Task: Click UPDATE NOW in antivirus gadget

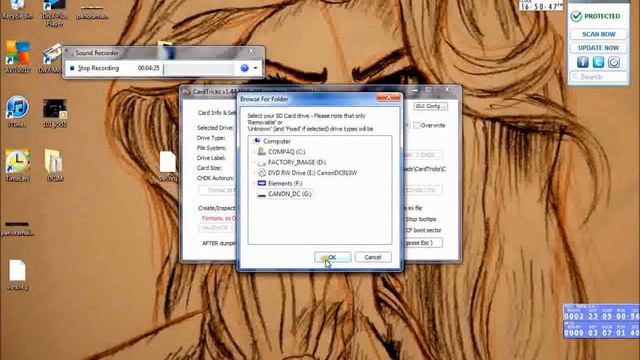Action: pos(598,48)
